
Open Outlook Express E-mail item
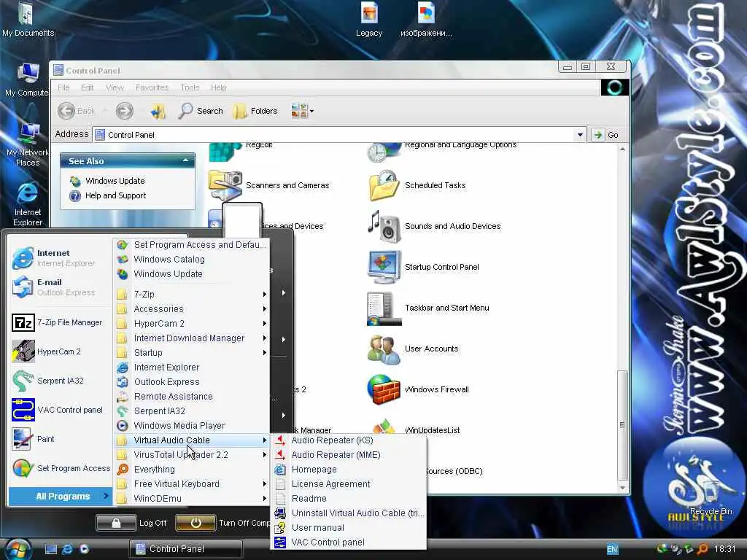point(59,287)
